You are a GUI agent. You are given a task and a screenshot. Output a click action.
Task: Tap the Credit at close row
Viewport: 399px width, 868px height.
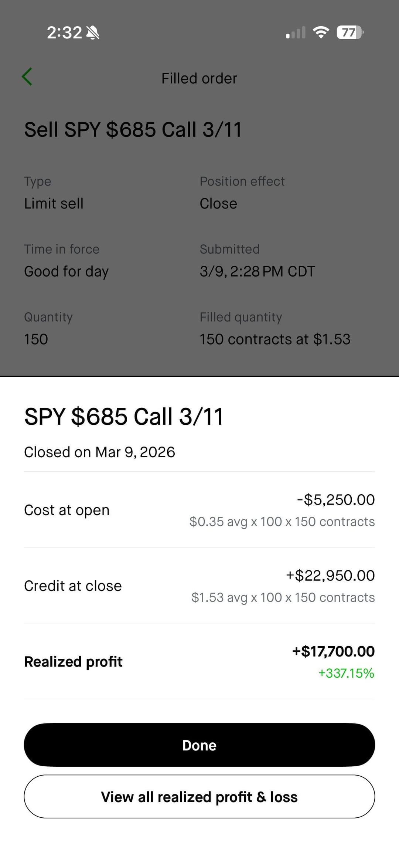pyautogui.click(x=199, y=586)
